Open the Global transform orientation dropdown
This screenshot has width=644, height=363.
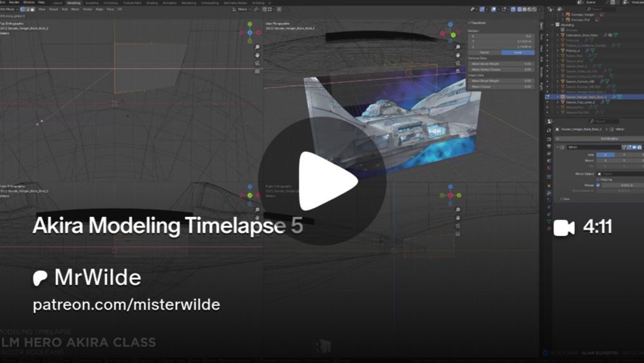pos(241,9)
